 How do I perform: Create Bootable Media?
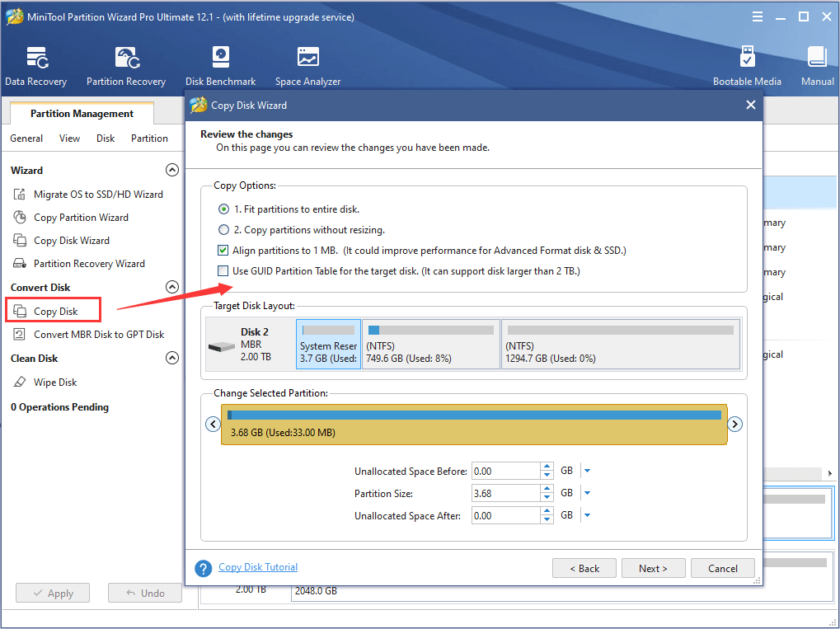click(747, 67)
